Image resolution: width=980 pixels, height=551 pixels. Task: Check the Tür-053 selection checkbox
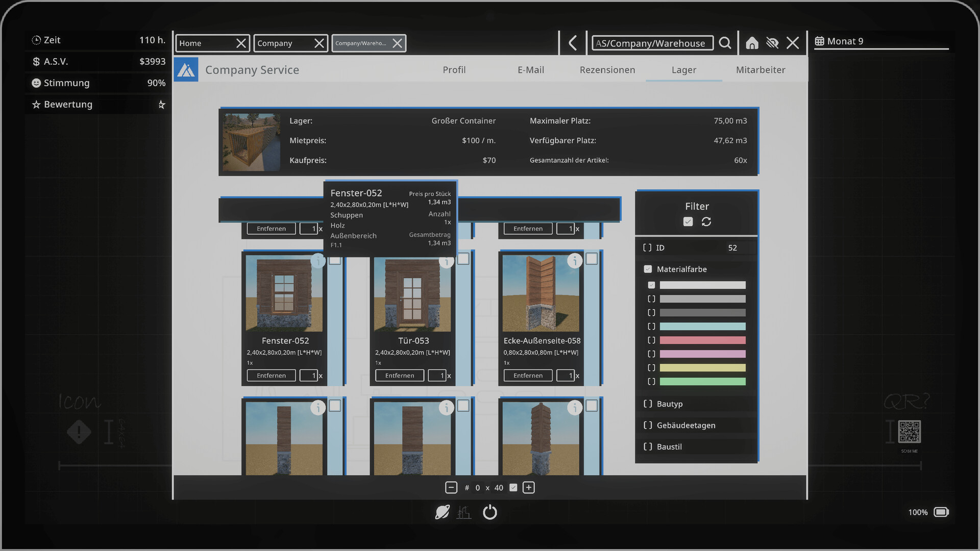[x=463, y=259]
